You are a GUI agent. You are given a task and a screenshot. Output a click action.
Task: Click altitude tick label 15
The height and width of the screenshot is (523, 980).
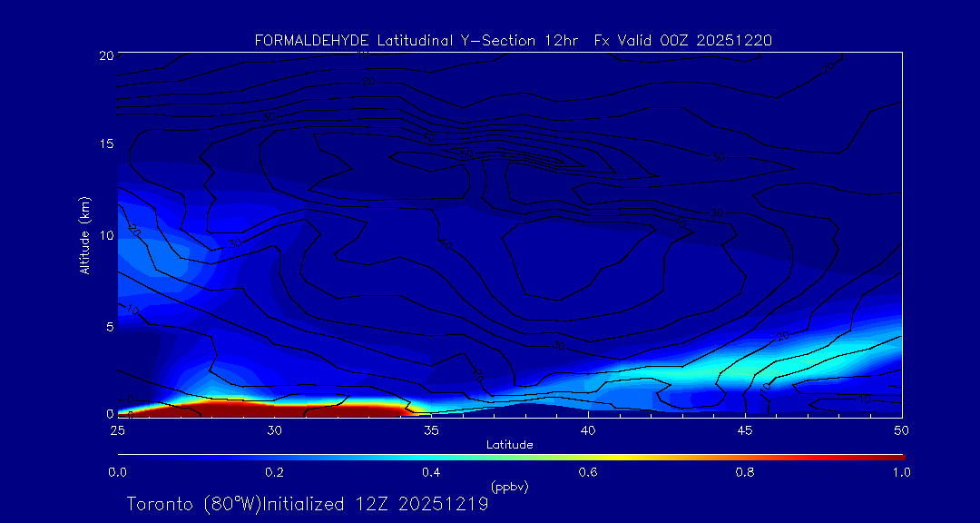pos(105,143)
